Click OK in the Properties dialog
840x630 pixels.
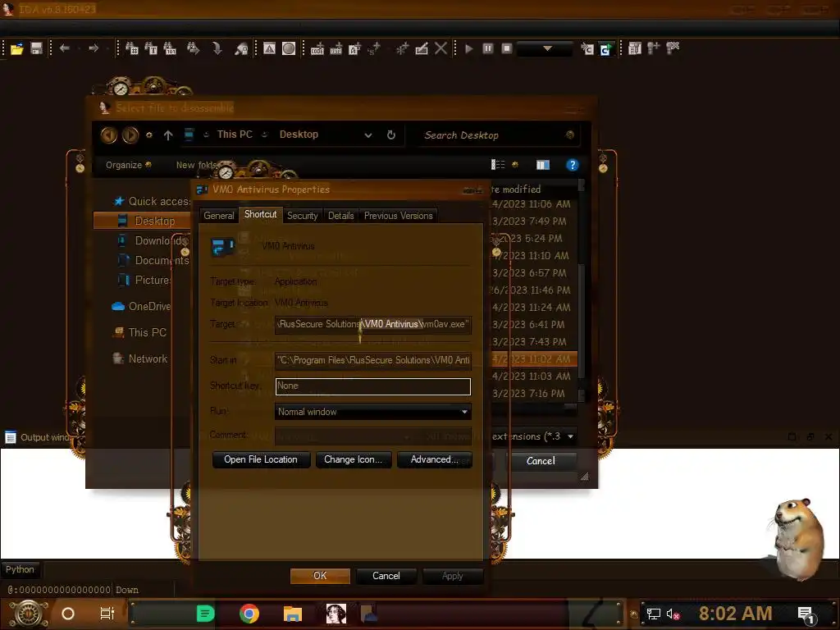coord(320,576)
